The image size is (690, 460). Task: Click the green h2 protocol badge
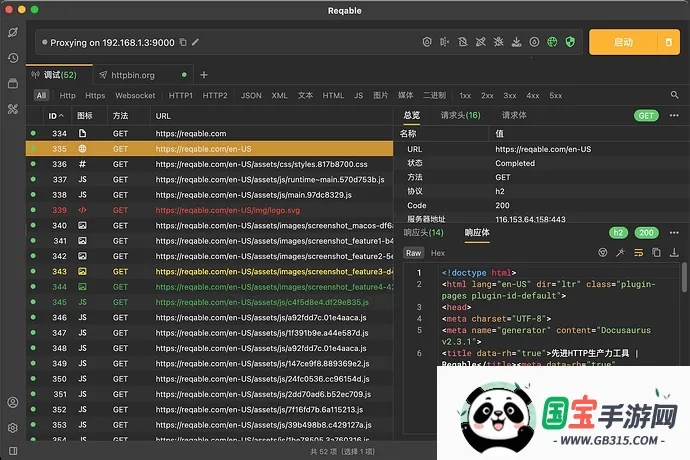(618, 232)
